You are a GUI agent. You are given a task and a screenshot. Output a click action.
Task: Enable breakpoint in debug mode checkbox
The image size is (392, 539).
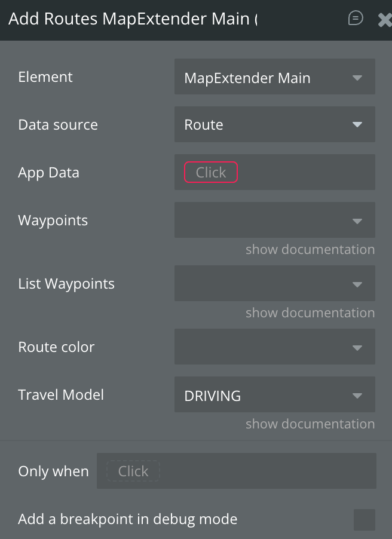click(364, 520)
